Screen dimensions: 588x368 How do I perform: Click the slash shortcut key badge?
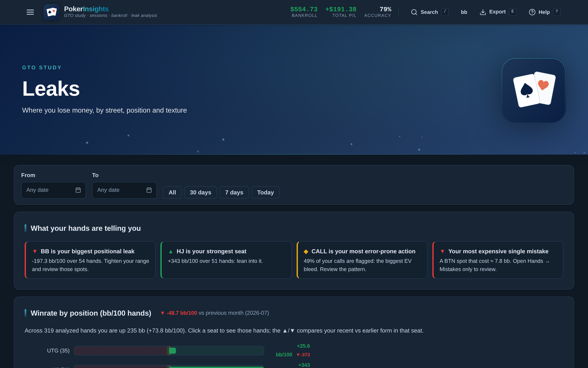[x=445, y=12]
